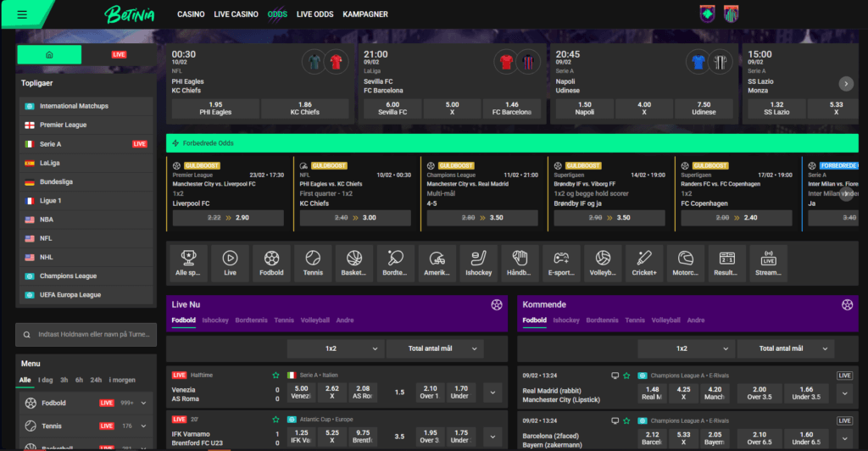This screenshot has height=451, width=868.
Task: Click the Betinia logo
Action: [130, 14]
